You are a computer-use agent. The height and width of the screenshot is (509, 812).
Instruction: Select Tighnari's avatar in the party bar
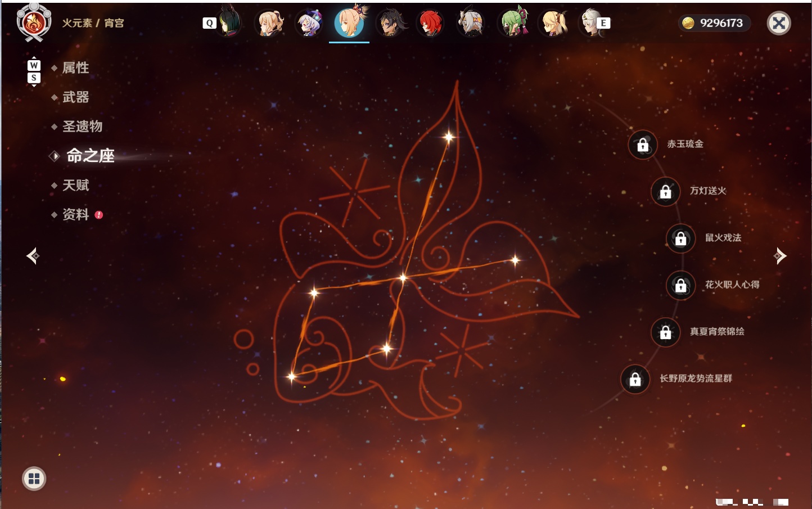click(x=229, y=22)
